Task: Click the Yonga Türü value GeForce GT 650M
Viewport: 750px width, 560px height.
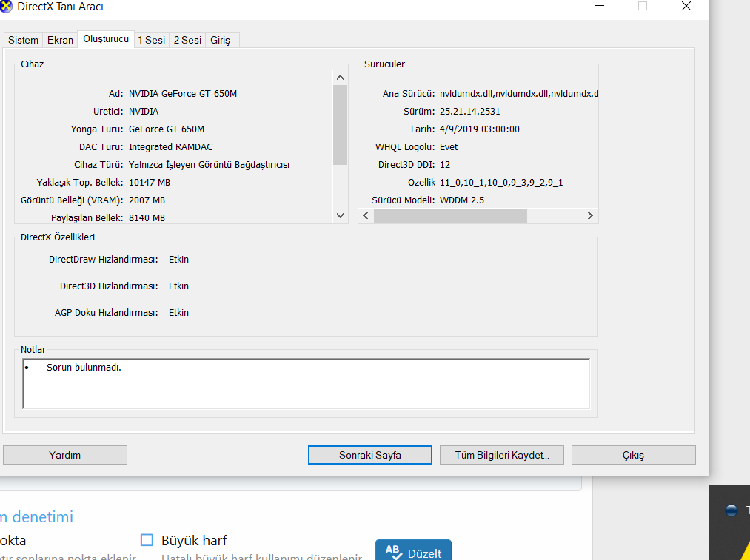Action: point(167,129)
